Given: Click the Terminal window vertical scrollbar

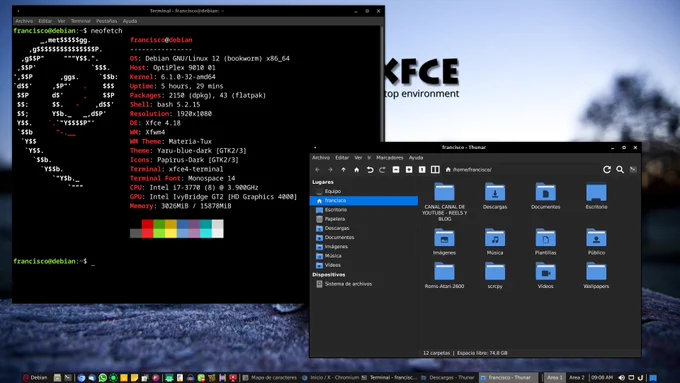Looking at the screenshot, I should coord(382,85).
